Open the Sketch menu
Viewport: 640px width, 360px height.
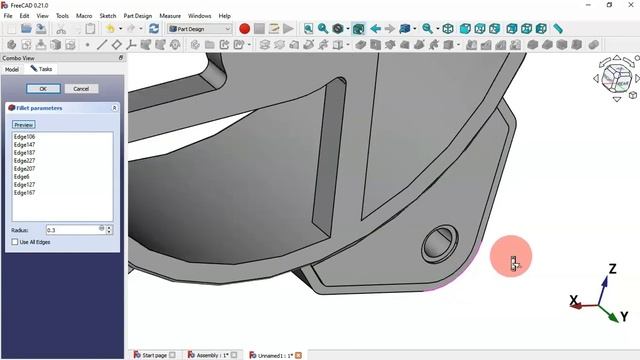(x=108, y=16)
